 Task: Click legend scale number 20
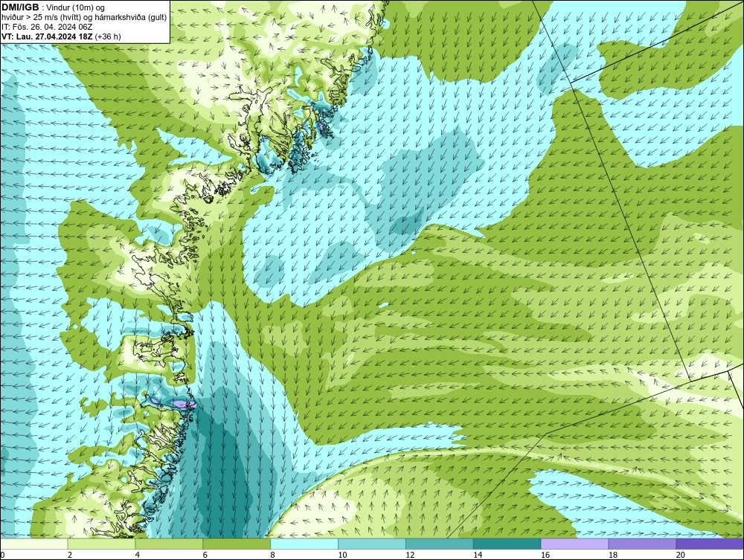[681, 555]
